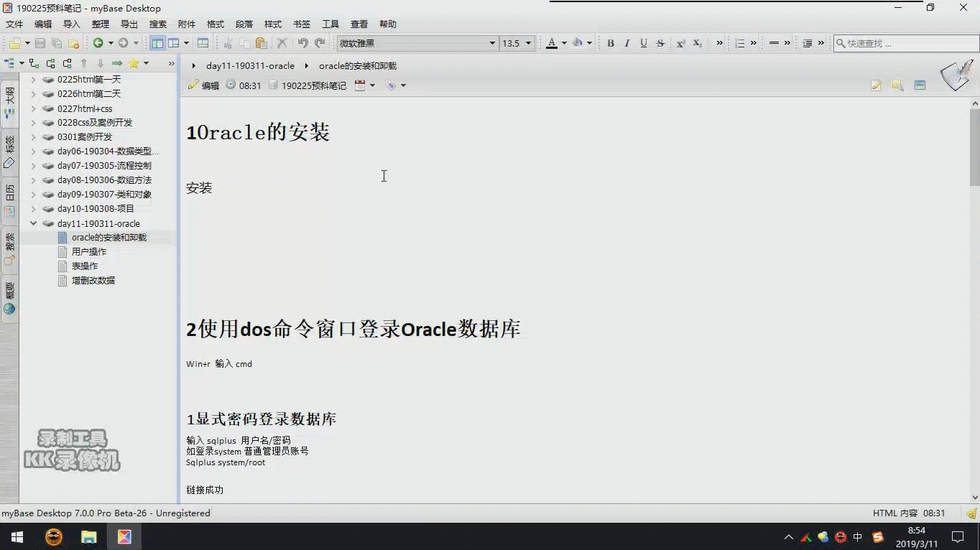980x550 pixels.
Task: Click the blue window icon at top right of editor
Action: point(920,85)
